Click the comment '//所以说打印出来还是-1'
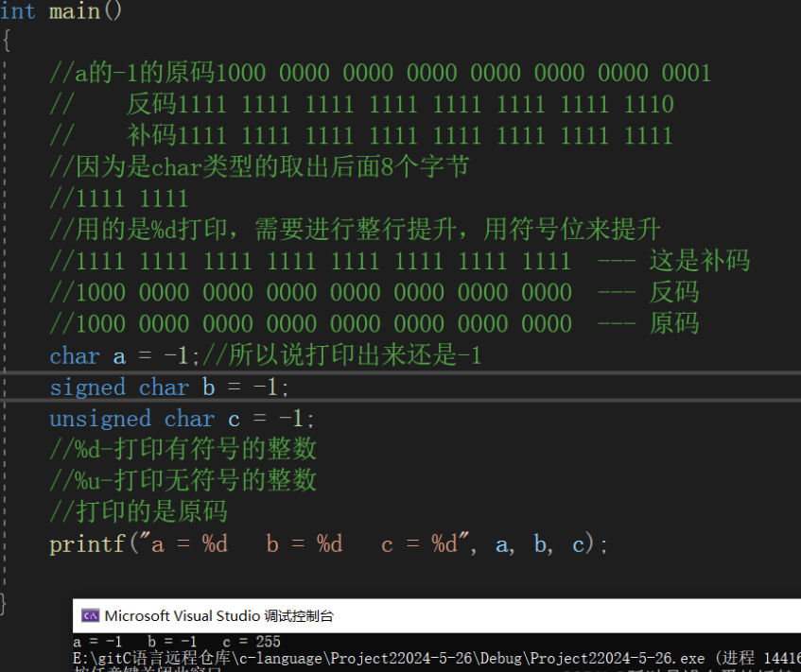The width and height of the screenshot is (801, 672). [341, 354]
